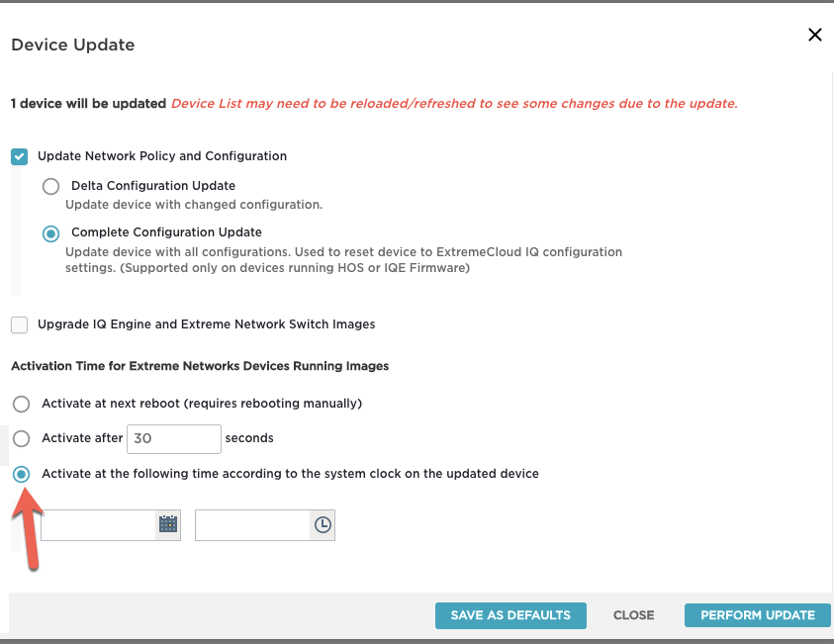Open the clock time picker icon
This screenshot has height=644, width=834.
tap(323, 525)
